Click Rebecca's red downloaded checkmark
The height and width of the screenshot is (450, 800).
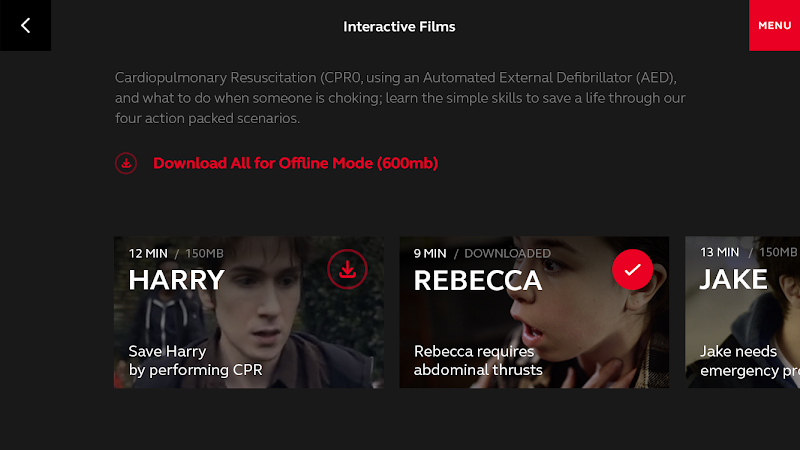(x=632, y=269)
